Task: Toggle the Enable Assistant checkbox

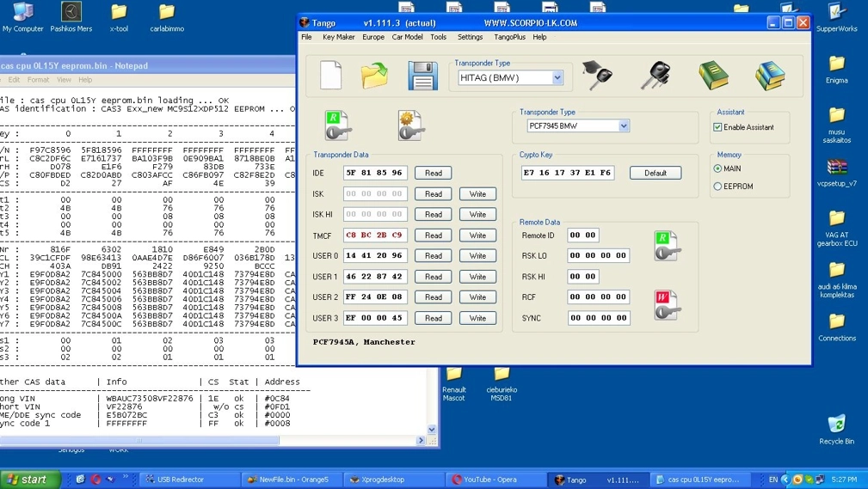Action: (x=717, y=127)
